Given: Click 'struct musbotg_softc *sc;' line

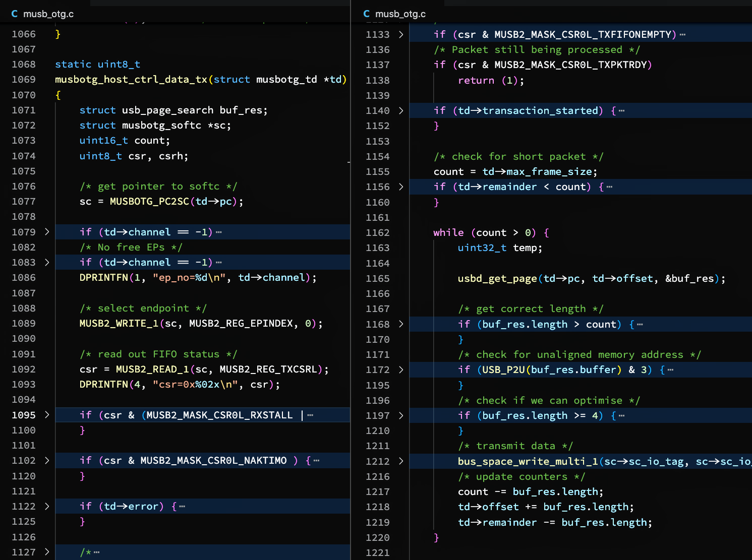Looking at the screenshot, I should [x=155, y=125].
